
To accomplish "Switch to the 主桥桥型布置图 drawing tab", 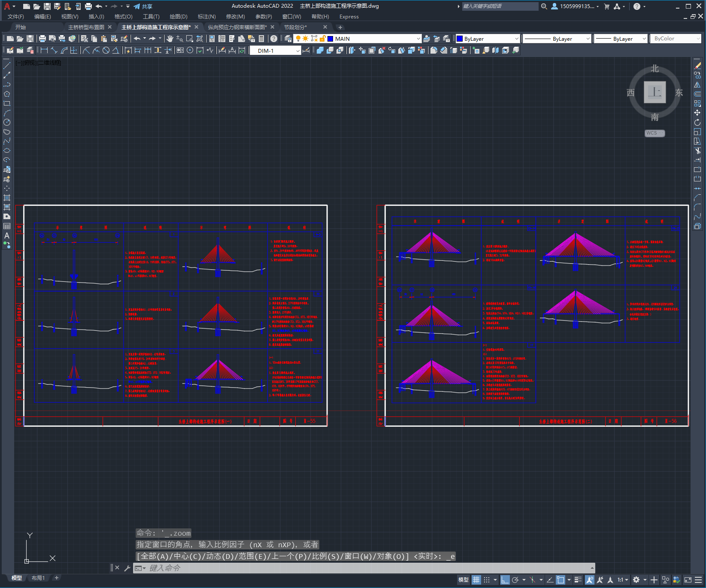I will click(86, 27).
